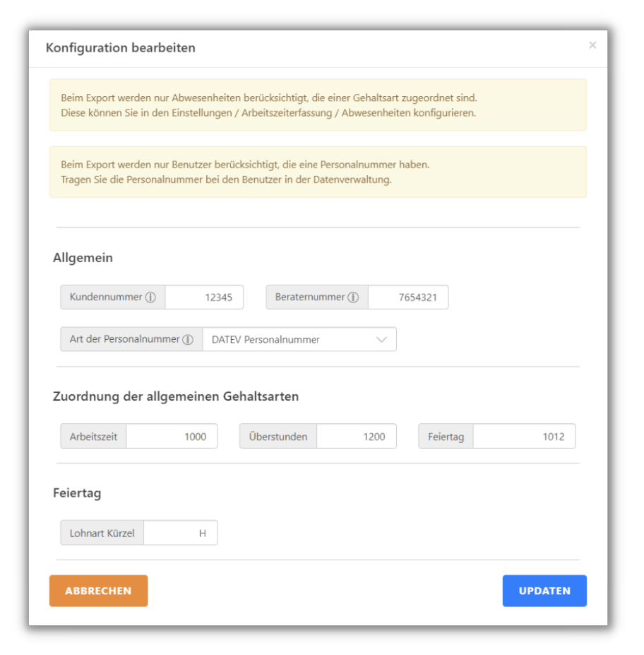Viewport: 644px width, 655px height.
Task: Click the Konfiguration bearbeiten dialog title
Action: 121,48
